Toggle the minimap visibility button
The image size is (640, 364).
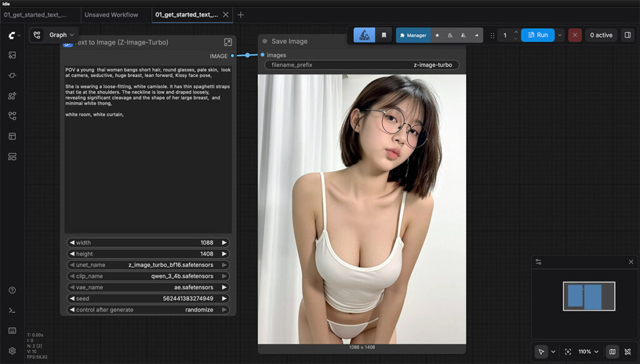coord(612,352)
